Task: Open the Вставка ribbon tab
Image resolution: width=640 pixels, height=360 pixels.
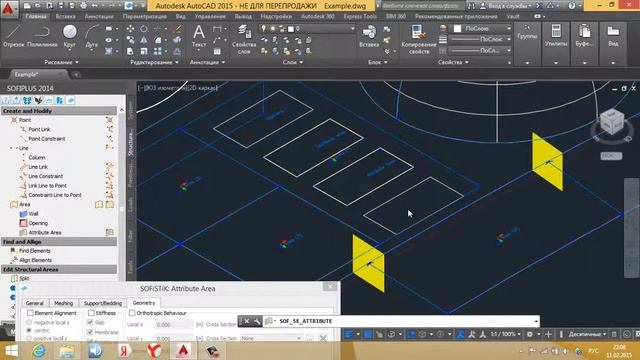Action: click(65, 16)
